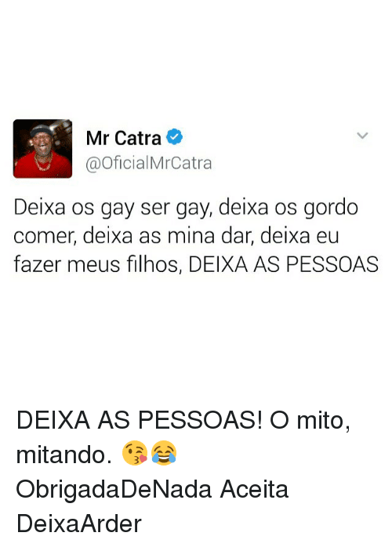
Task: Click the Mr Catra display name
Action: tap(124, 138)
